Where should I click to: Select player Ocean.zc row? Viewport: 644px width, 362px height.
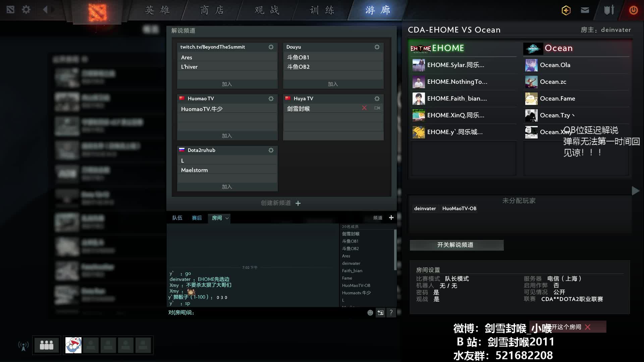[x=576, y=82]
